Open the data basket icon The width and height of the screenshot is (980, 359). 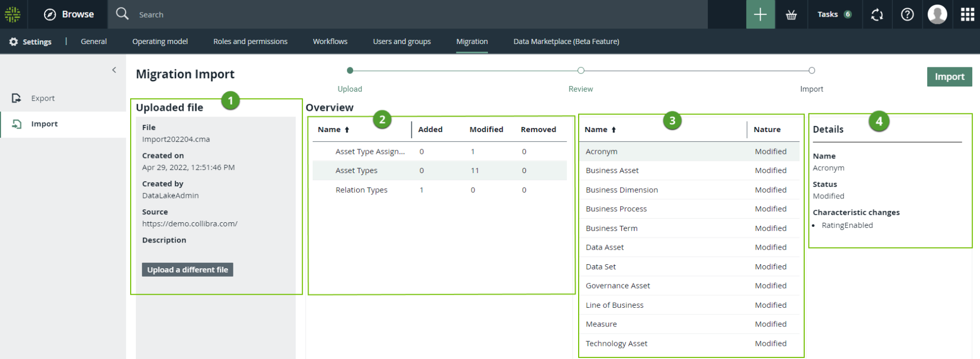[x=791, y=15]
